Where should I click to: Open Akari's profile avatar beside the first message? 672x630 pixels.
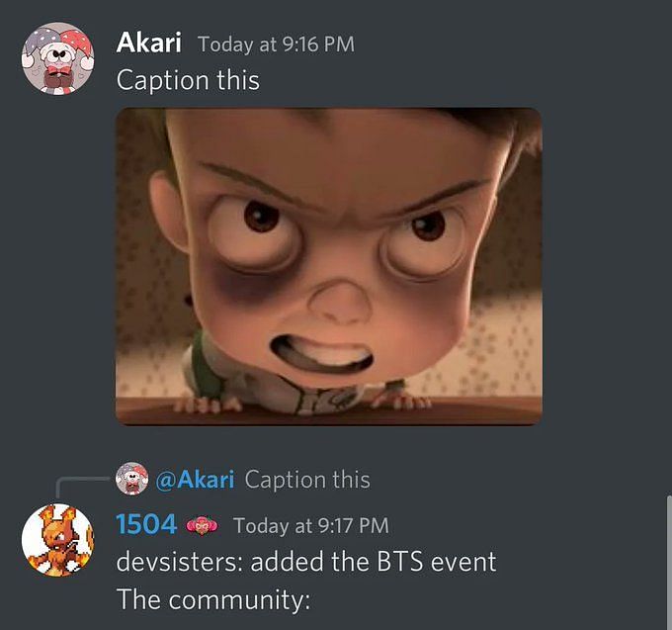click(x=58, y=58)
